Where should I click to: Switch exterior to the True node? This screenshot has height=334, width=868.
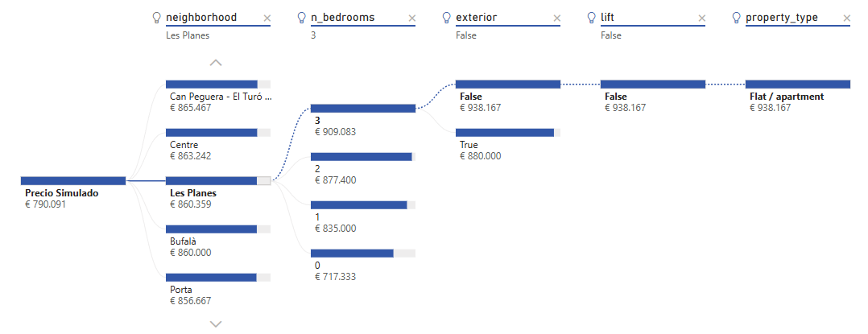pos(505,133)
